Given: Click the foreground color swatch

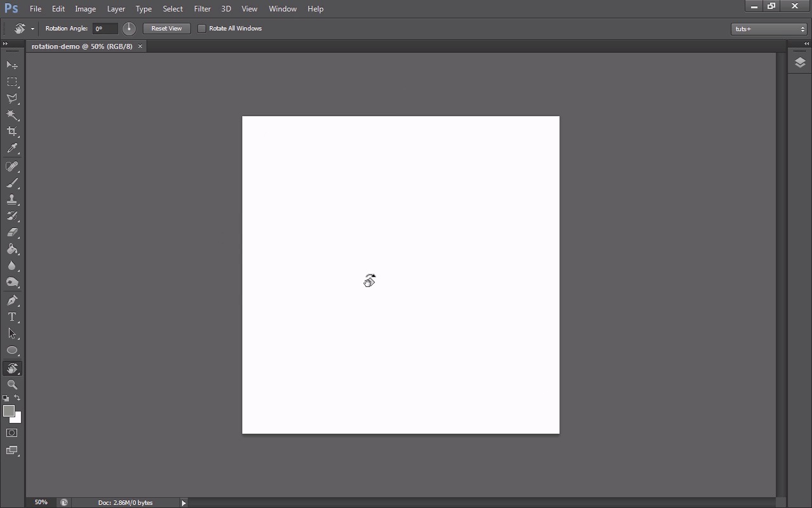Looking at the screenshot, I should (x=9, y=411).
